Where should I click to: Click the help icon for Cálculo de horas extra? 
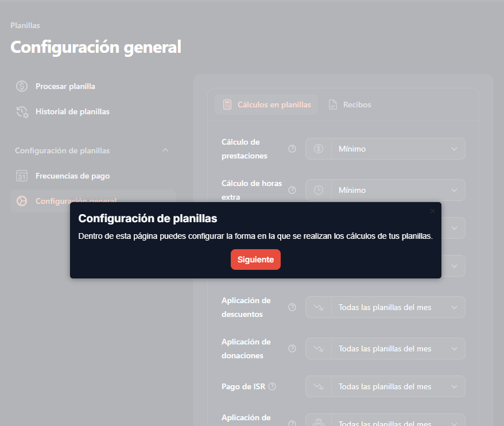pyautogui.click(x=292, y=190)
